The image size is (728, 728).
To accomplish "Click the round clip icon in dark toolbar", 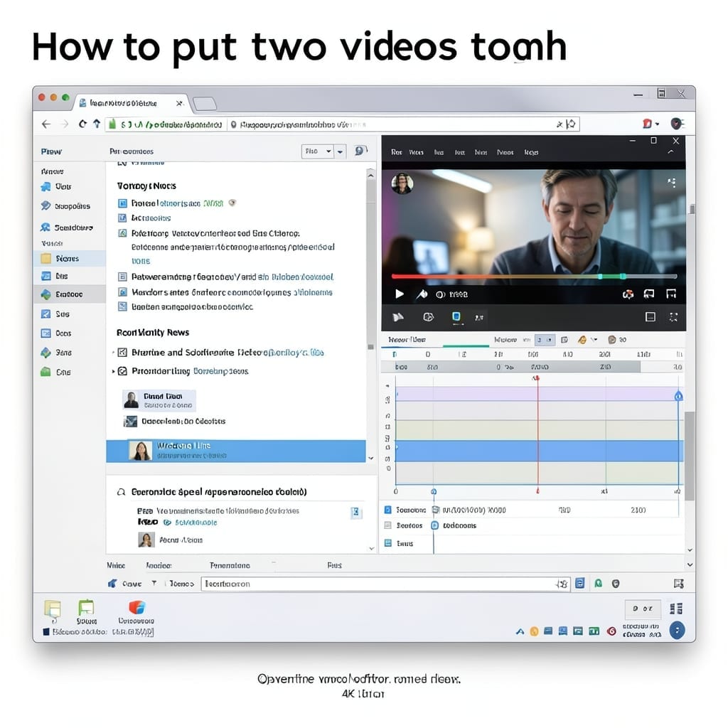I will click(428, 317).
